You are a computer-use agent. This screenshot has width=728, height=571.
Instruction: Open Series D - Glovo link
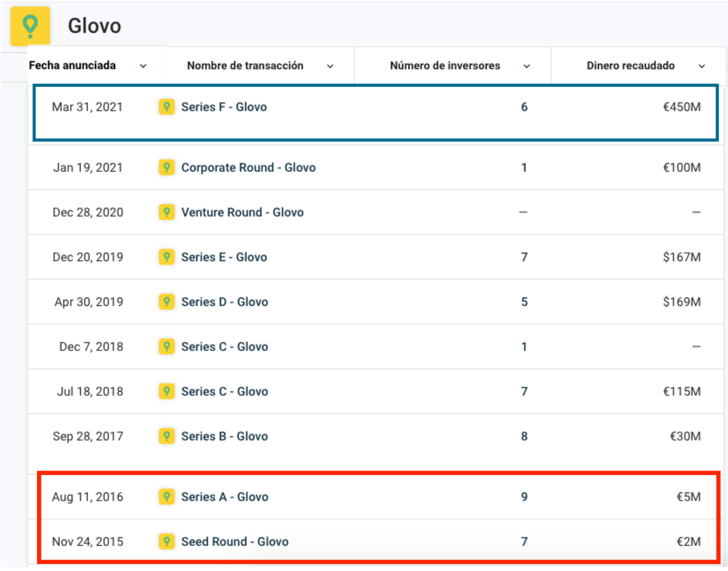pyautogui.click(x=225, y=302)
